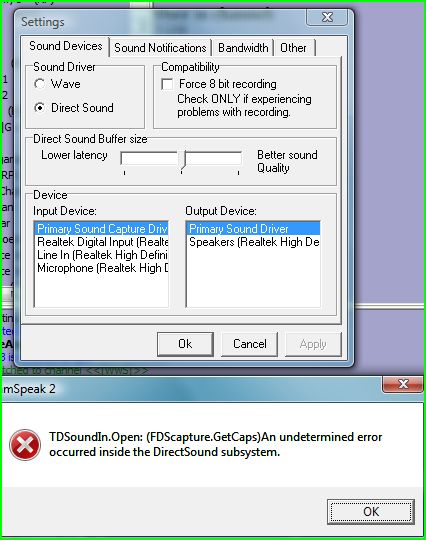Dismiss error with the OK button
Screen dimensions: 426x540
371,512
